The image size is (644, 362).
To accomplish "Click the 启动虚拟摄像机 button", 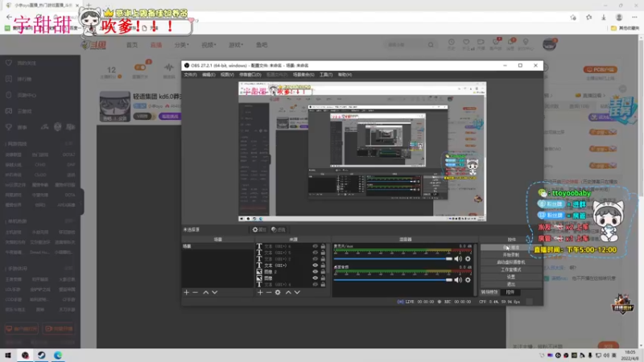I will pyautogui.click(x=511, y=262).
